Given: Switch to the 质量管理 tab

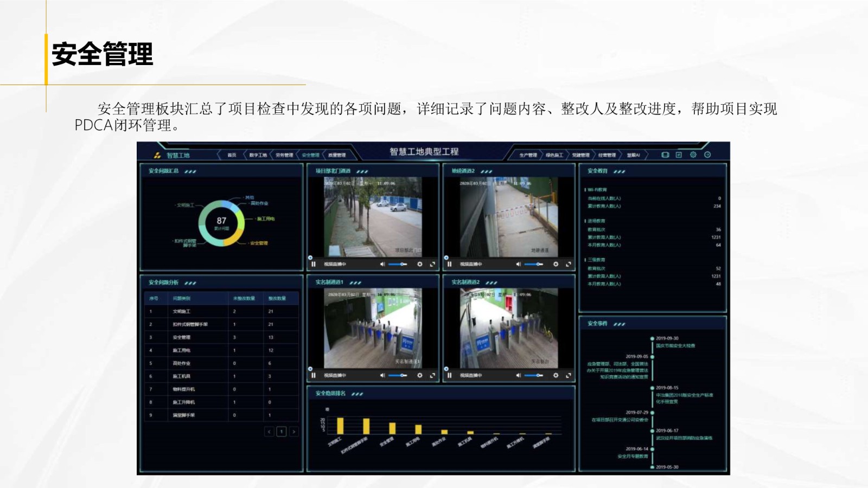Looking at the screenshot, I should click(337, 156).
